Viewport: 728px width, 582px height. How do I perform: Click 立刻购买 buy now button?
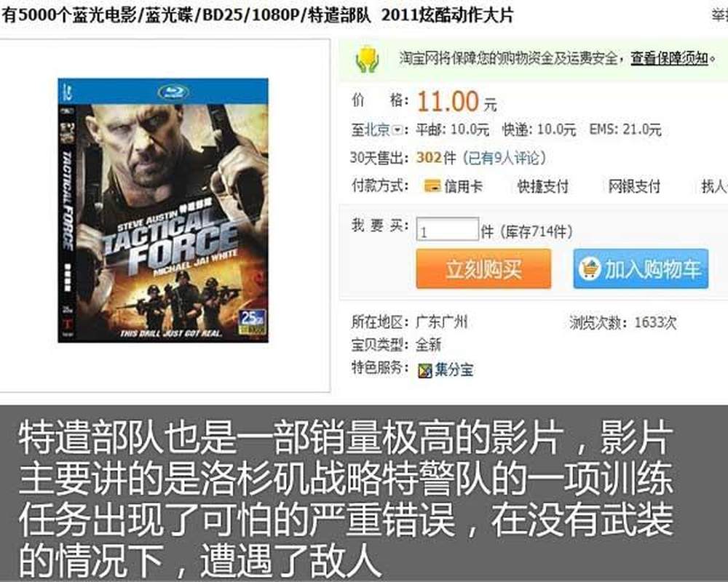[483, 268]
